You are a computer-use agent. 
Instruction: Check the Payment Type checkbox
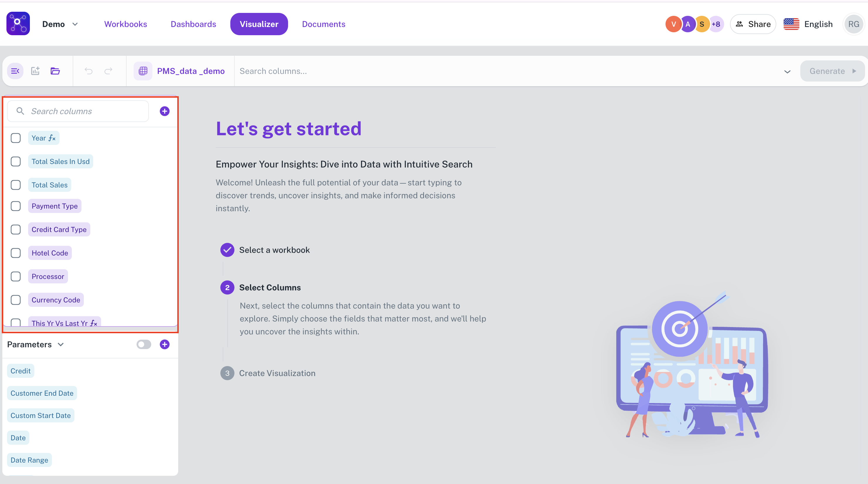click(16, 206)
